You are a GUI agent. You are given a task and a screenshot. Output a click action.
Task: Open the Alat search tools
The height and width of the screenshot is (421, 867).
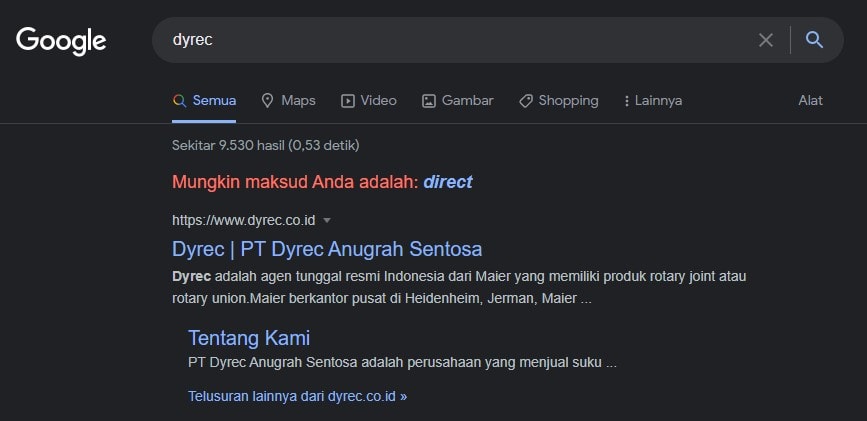coord(810,101)
